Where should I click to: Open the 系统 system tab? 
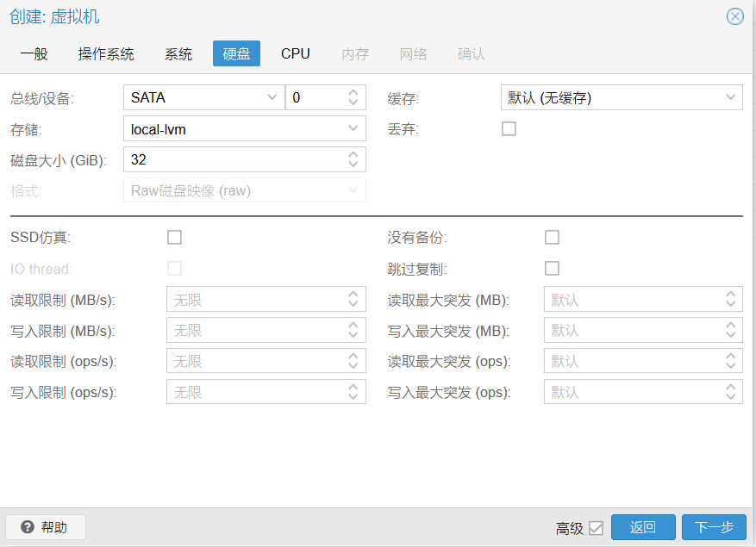[178, 53]
